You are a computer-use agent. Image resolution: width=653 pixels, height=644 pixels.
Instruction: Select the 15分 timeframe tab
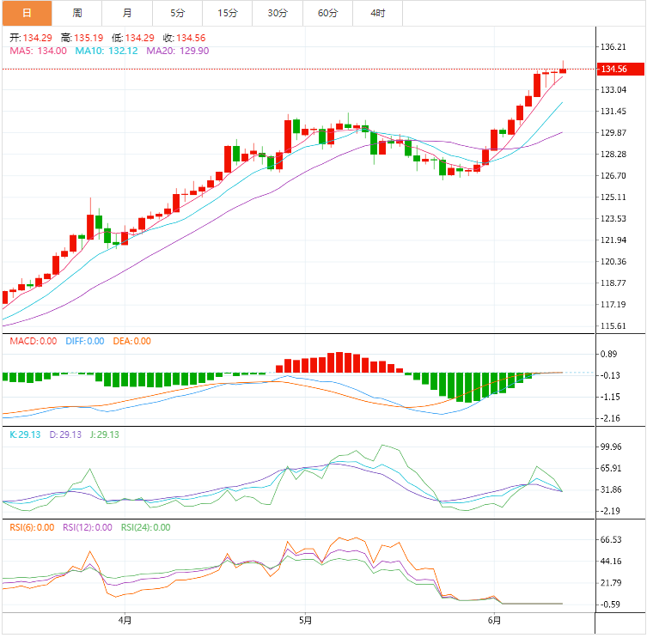[227, 13]
